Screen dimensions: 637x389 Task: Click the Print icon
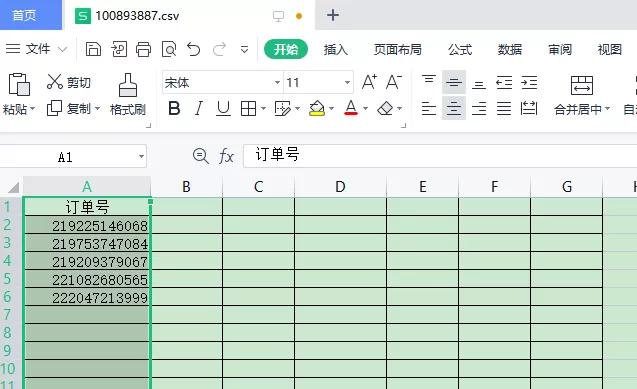143,49
